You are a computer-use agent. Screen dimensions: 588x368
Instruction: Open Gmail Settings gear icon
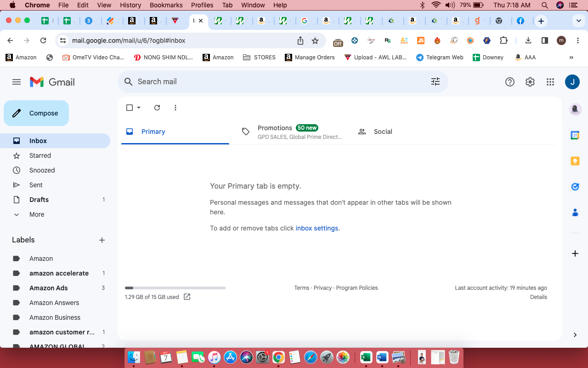tap(530, 82)
